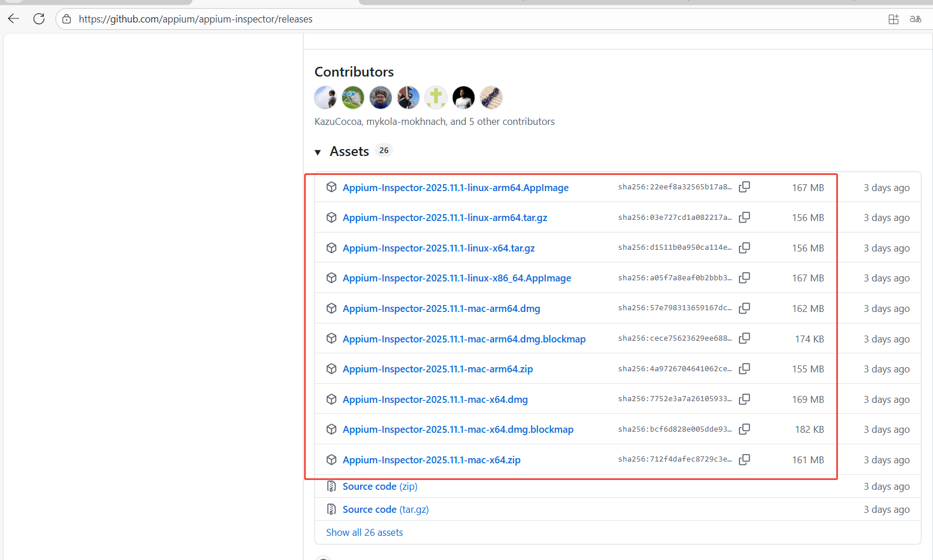The image size is (933, 560).
Task: Show all 26 assets
Action: point(365,532)
